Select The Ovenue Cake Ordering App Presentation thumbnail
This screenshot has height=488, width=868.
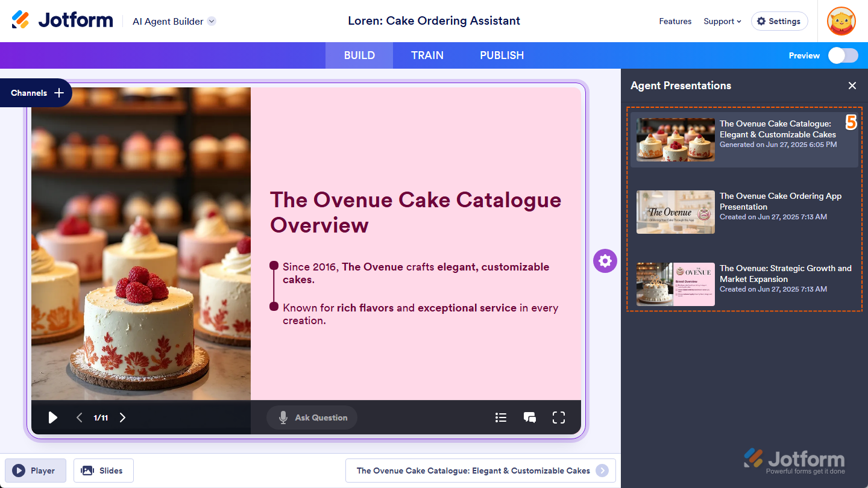click(676, 212)
